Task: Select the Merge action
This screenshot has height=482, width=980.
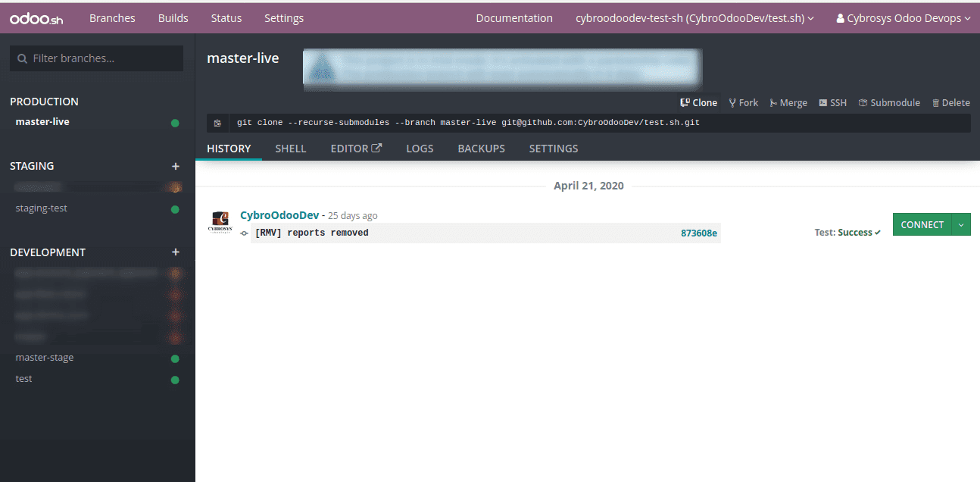Action: click(x=788, y=102)
